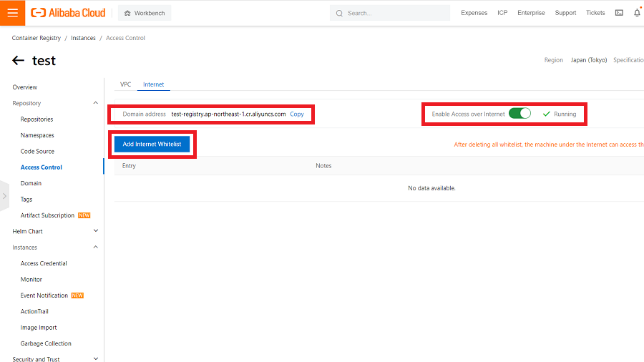Collapse the Repository section
Viewport: 644px width, 362px height.
[96, 103]
